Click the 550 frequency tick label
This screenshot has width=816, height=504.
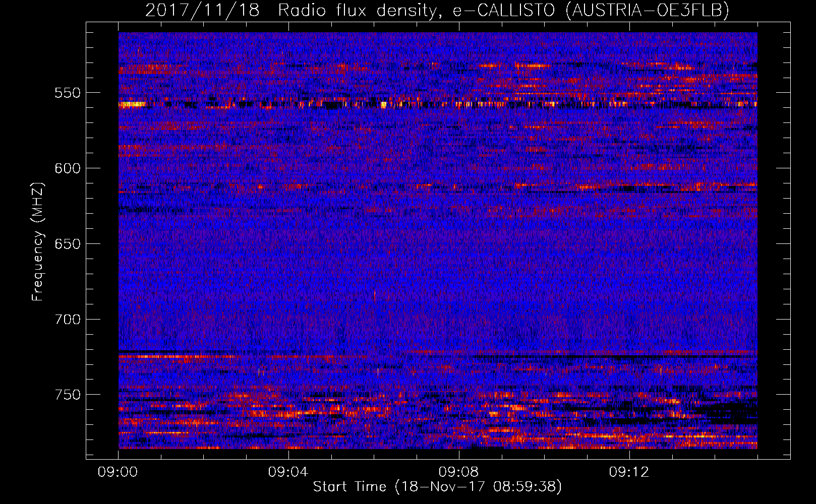pos(68,93)
